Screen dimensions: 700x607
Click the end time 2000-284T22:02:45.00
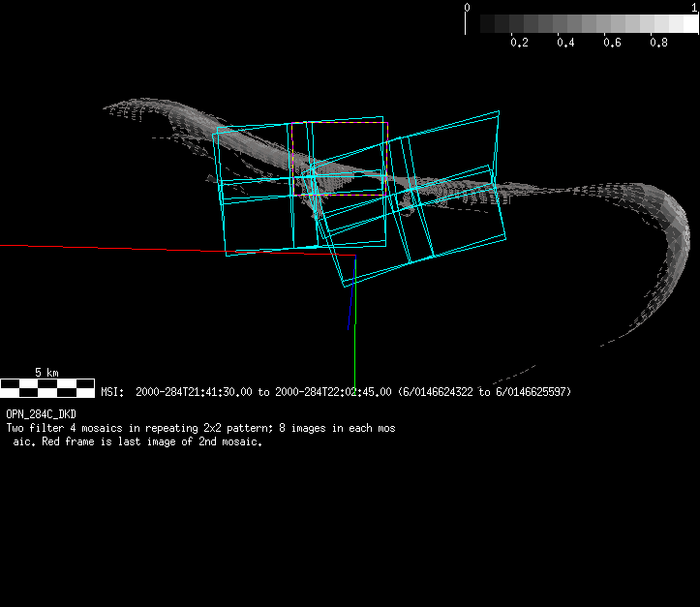[x=333, y=392]
